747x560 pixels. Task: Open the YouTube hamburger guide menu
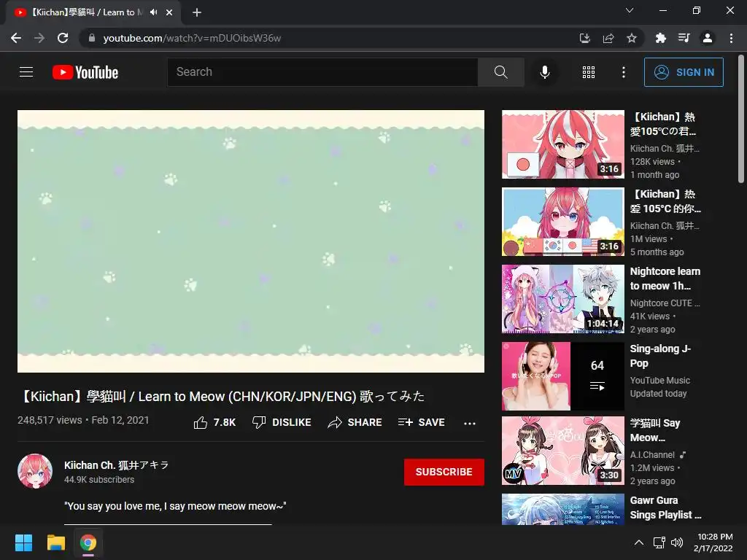[x=26, y=72]
